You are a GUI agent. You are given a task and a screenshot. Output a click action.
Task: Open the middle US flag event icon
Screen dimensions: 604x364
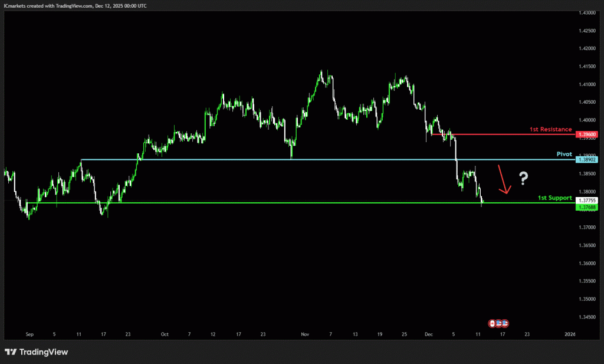pos(498,323)
